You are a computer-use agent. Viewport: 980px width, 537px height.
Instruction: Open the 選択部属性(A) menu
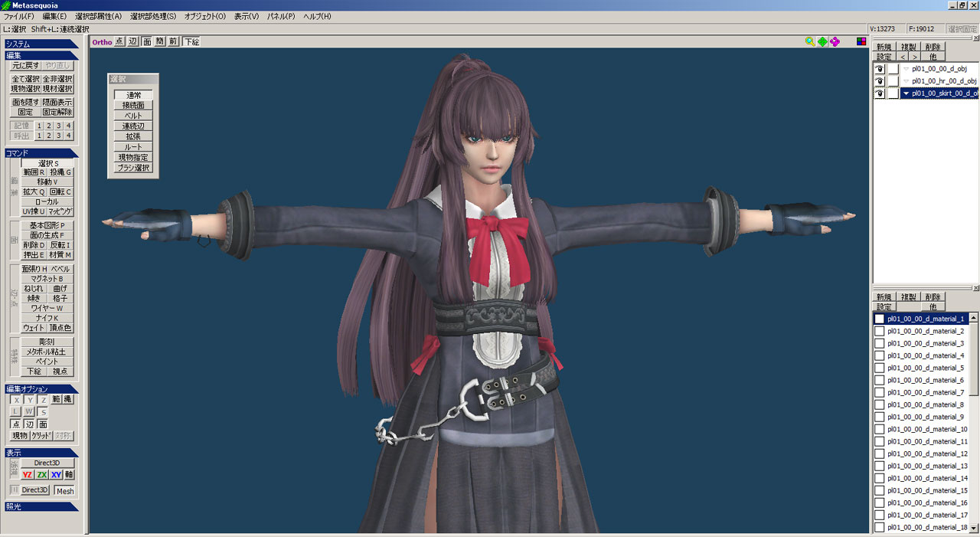[x=98, y=16]
